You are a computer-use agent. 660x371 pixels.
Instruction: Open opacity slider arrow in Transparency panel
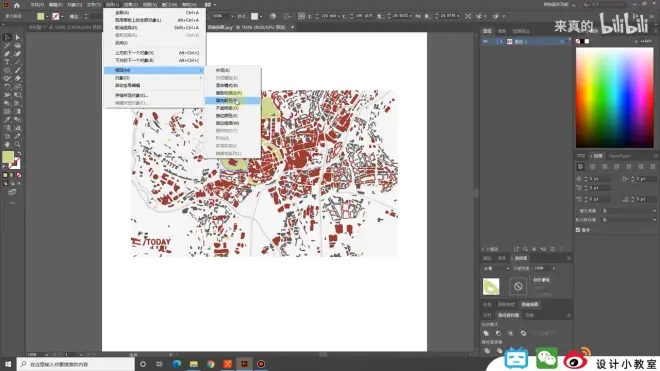pyautogui.click(x=554, y=268)
